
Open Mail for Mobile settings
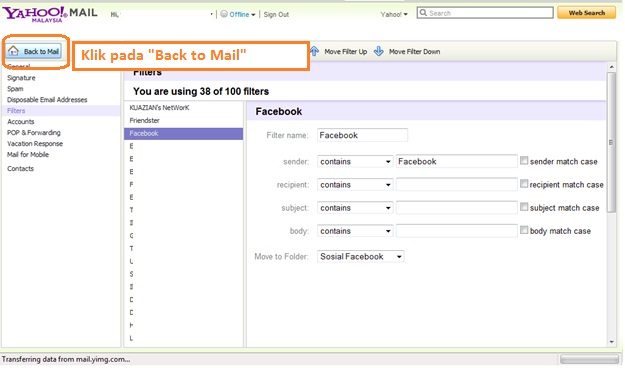coord(28,154)
